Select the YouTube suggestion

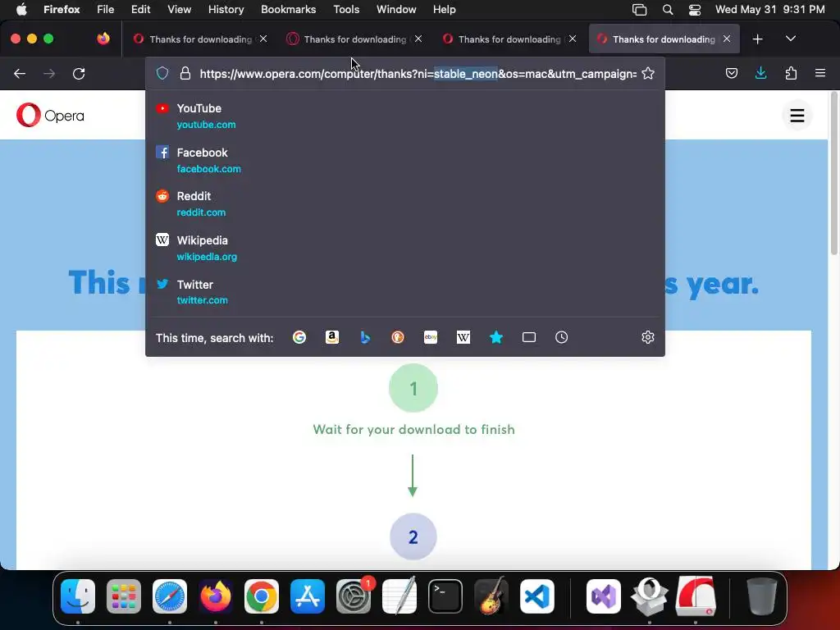point(405,116)
